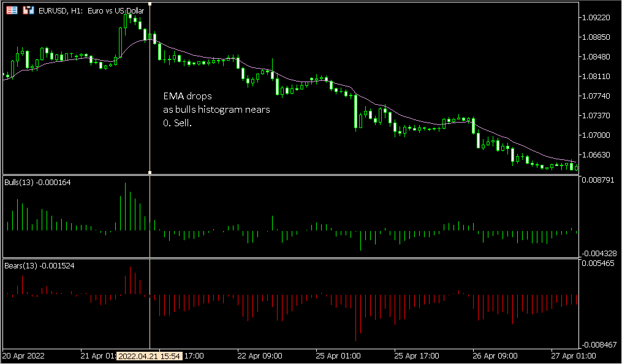Click the 25 Apr 17:00 time label

(417, 355)
